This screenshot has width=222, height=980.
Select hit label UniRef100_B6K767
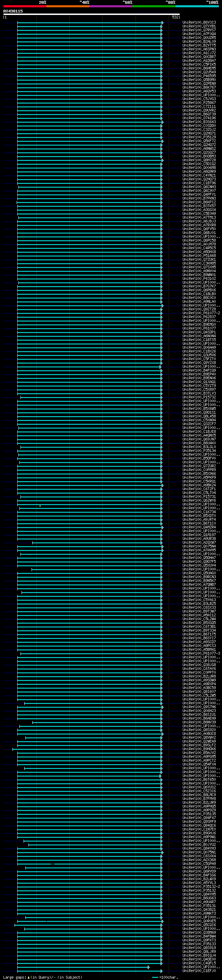point(199,87)
